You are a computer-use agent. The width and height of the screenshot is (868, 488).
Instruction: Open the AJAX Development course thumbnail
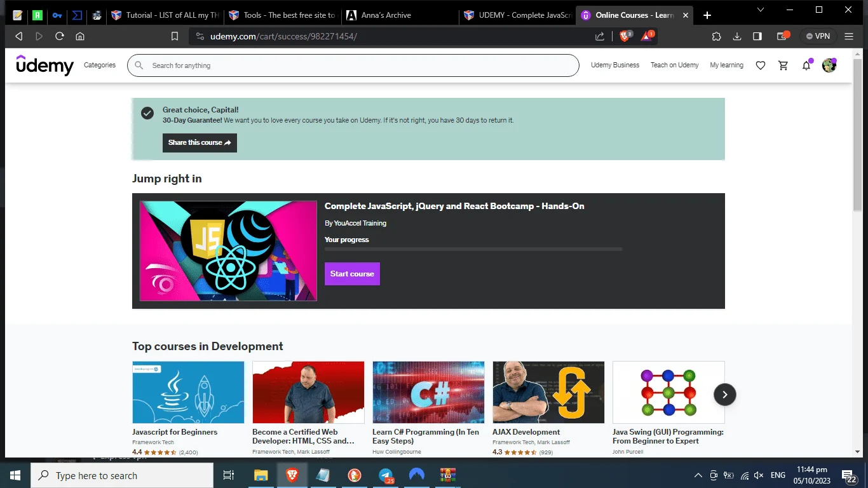548,392
